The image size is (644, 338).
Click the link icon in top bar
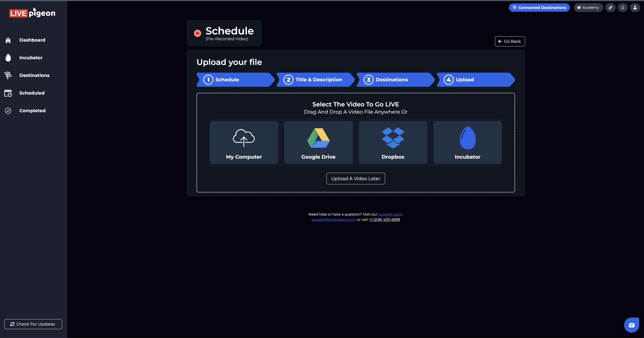(x=610, y=8)
